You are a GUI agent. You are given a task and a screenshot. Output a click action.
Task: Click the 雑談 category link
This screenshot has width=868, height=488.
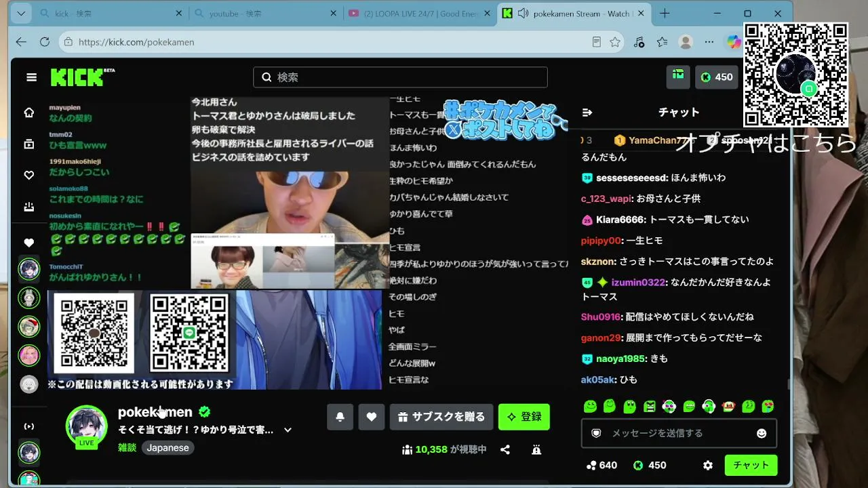click(127, 447)
